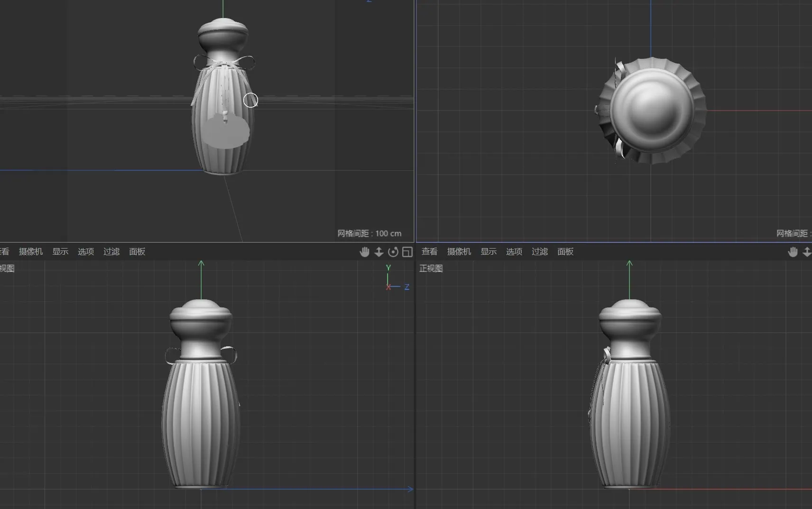This screenshot has height=509, width=812.
Task: Open the 选项 menu in the side-view viewport
Action: 86,251
